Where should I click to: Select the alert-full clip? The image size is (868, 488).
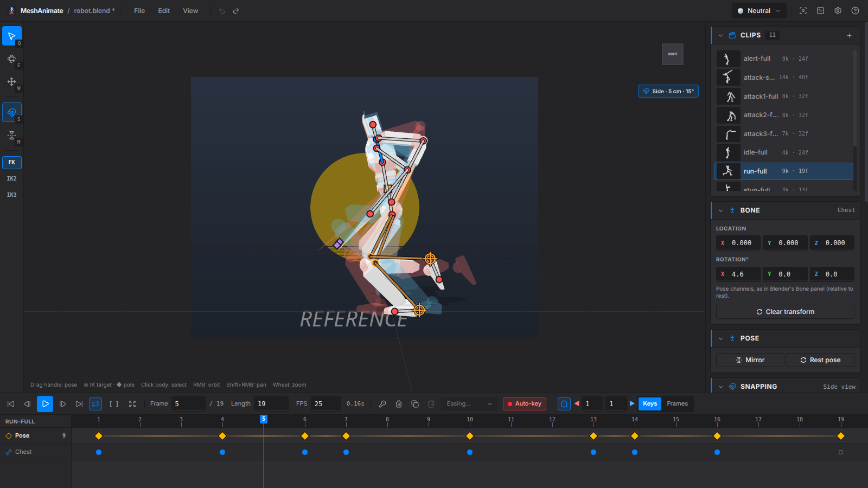[784, 59]
